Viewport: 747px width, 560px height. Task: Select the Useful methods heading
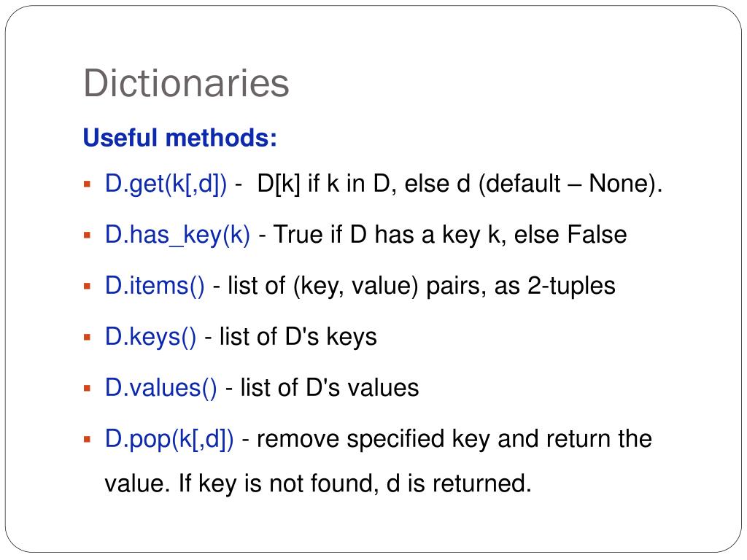pyautogui.click(x=179, y=138)
